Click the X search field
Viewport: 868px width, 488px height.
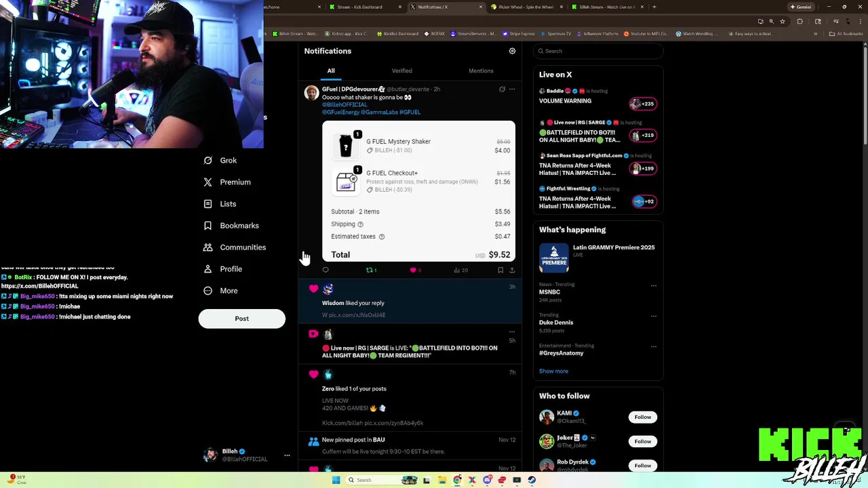point(598,51)
